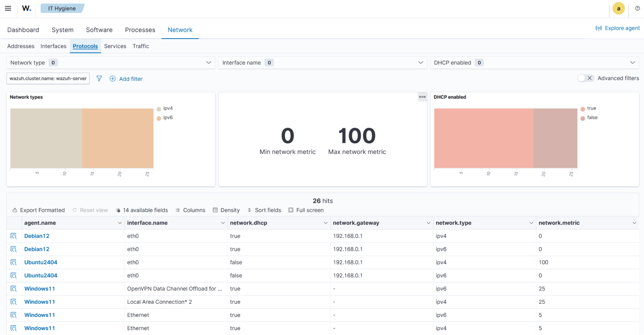Inspect details of Ubuntu2404 ipv4 row
Screen dimensions: 644x335
(14, 263)
